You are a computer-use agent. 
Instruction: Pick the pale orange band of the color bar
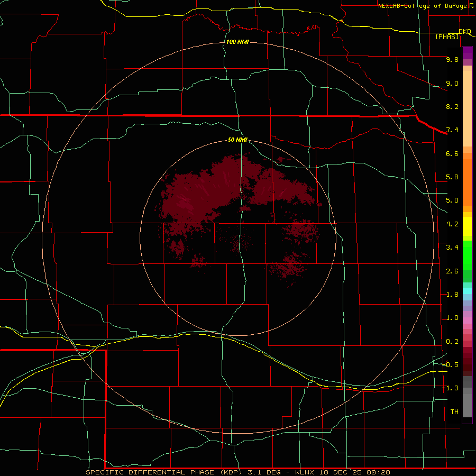pos(467,108)
